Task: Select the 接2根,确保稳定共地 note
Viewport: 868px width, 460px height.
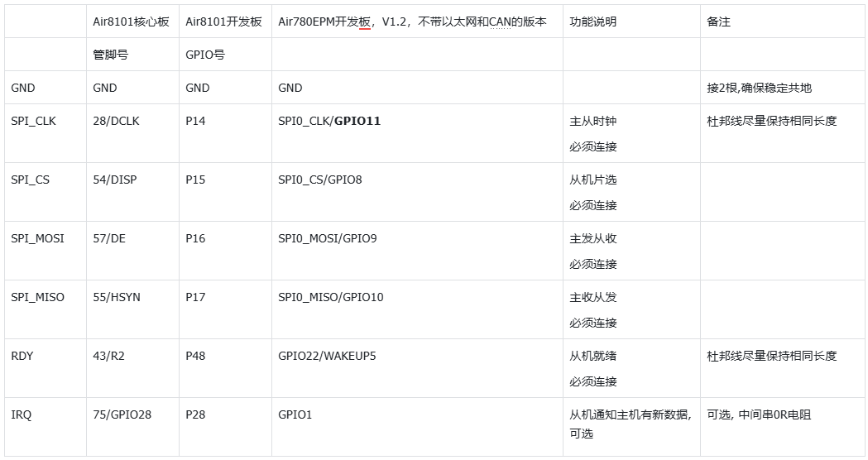Action: point(759,88)
